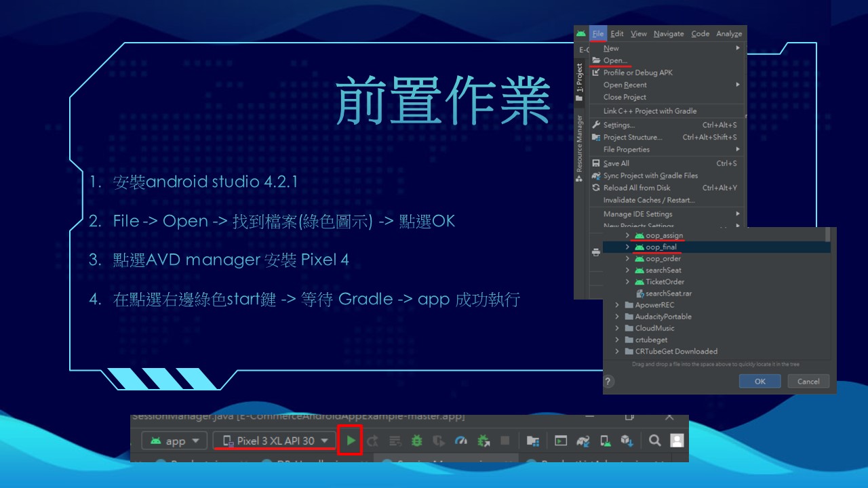This screenshot has width=868, height=488.
Task: Open the File menu
Action: [x=597, y=34]
